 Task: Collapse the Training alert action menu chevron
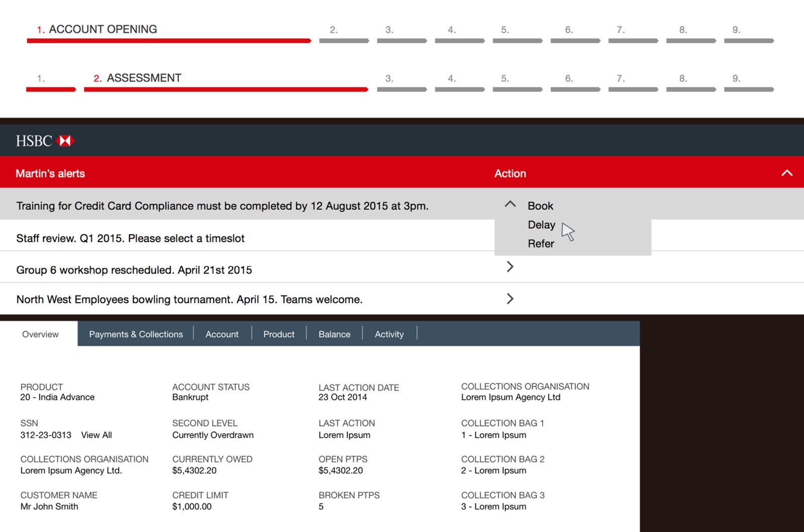click(510, 203)
